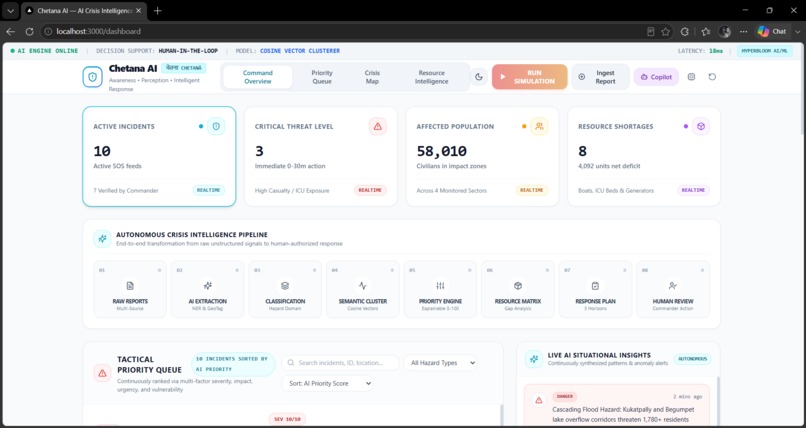Click the shield icon on the Active Incidents card
The image size is (806, 428).
216,126
